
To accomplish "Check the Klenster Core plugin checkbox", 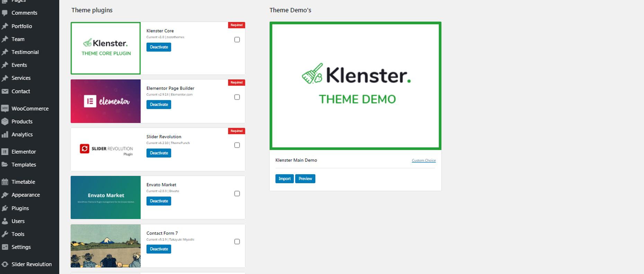I will point(237,40).
